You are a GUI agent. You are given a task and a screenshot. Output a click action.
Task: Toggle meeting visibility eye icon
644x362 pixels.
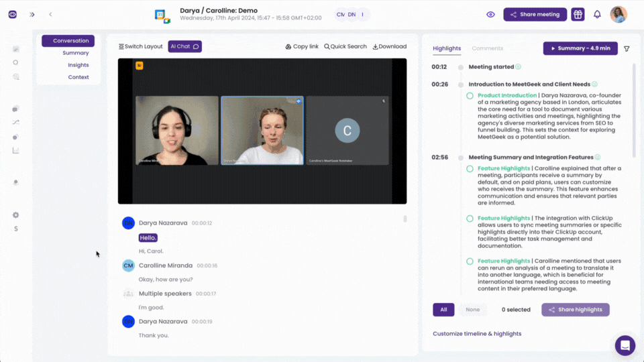[x=490, y=14]
